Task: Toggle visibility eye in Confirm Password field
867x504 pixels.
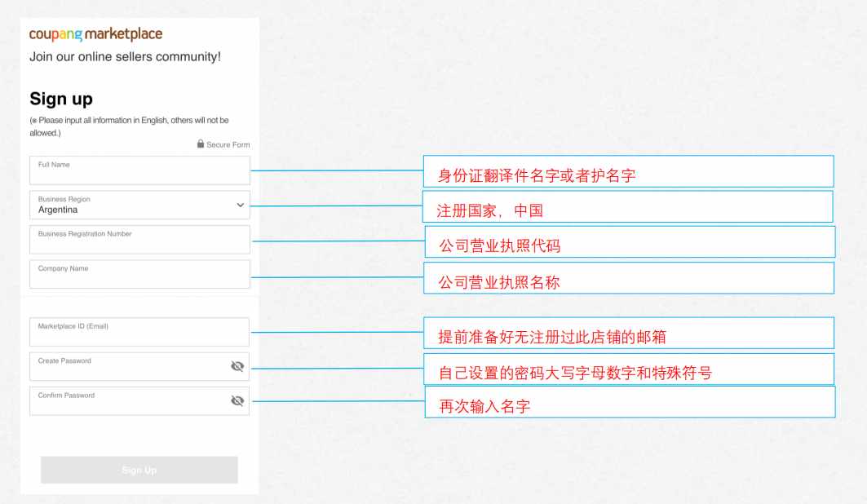Action: pyautogui.click(x=237, y=400)
